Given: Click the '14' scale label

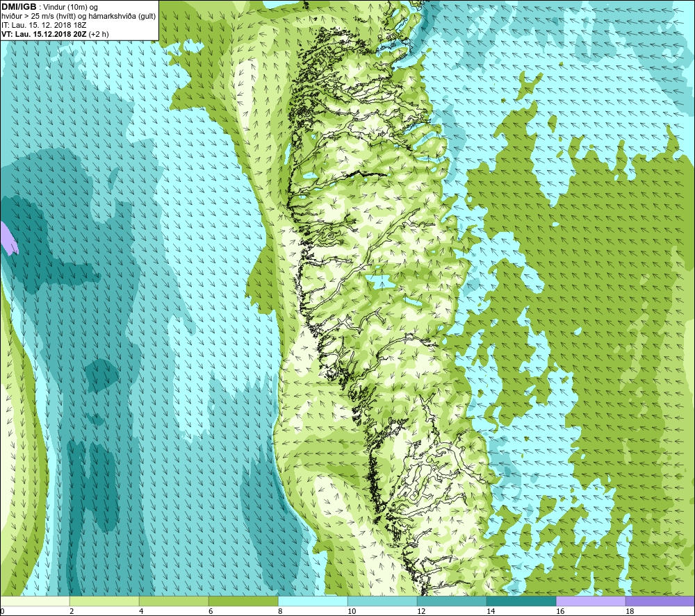Looking at the screenshot, I should pos(491,611).
